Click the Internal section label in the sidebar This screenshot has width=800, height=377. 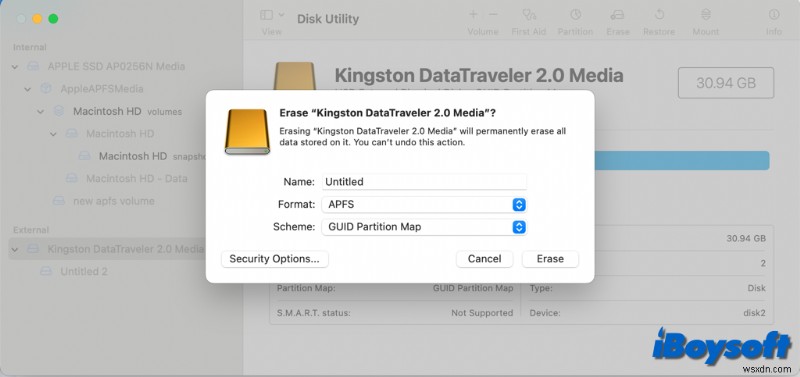30,47
